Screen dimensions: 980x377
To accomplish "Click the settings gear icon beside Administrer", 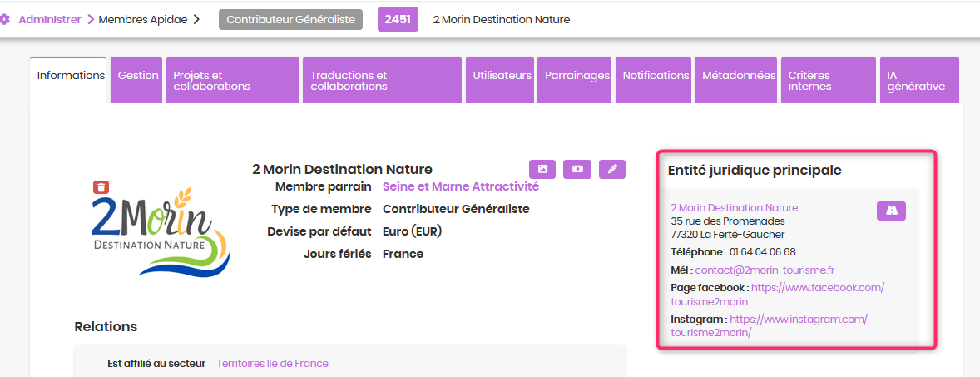I will pyautogui.click(x=5, y=19).
